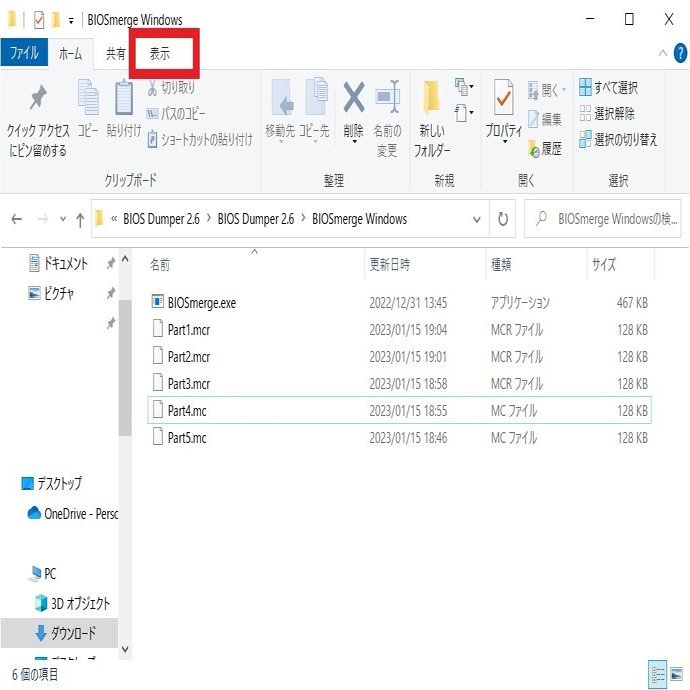Viewport: 690px width, 690px height.
Task: Select 3D Objects (3D オブジェクト) folder
Action: point(72,603)
